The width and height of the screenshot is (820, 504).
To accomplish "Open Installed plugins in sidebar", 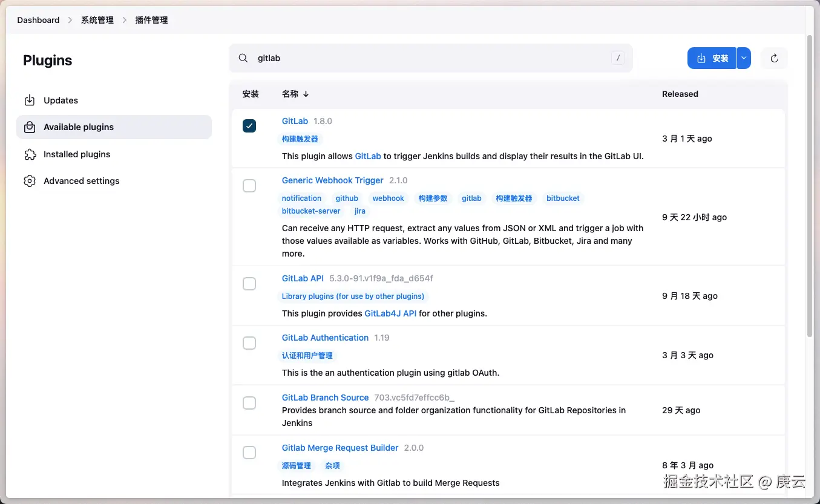I will tap(114, 154).
